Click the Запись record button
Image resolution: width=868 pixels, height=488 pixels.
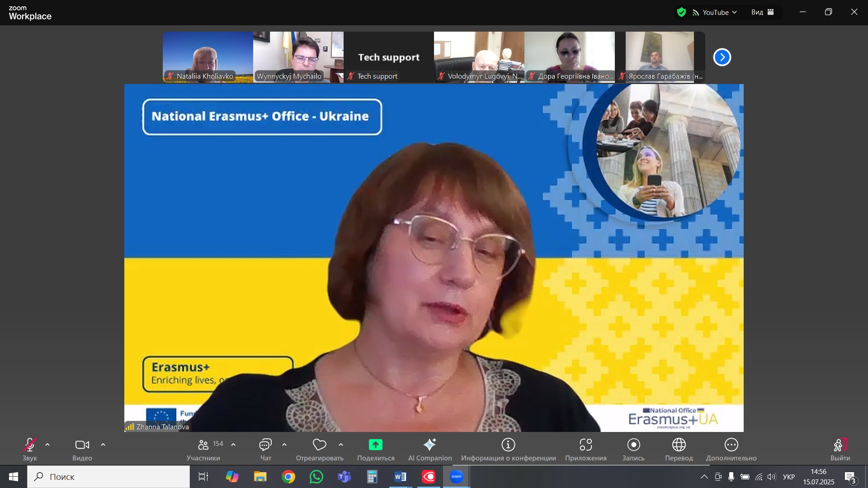coord(634,450)
